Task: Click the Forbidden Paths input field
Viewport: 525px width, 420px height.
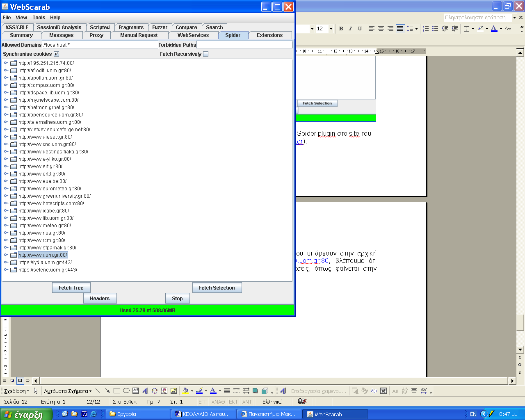Action: click(244, 45)
